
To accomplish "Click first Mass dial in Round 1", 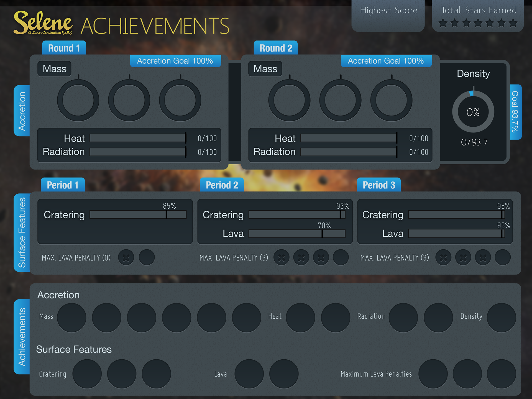I will point(78,100).
